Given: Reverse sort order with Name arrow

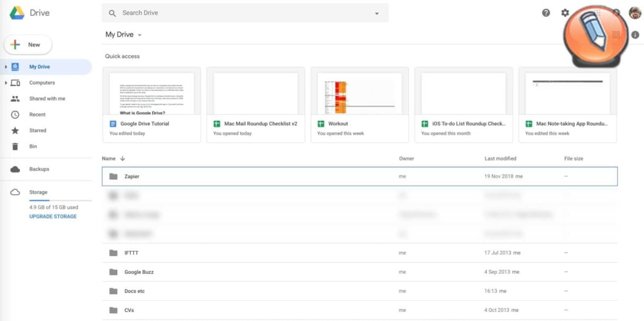Looking at the screenshot, I should click(123, 159).
